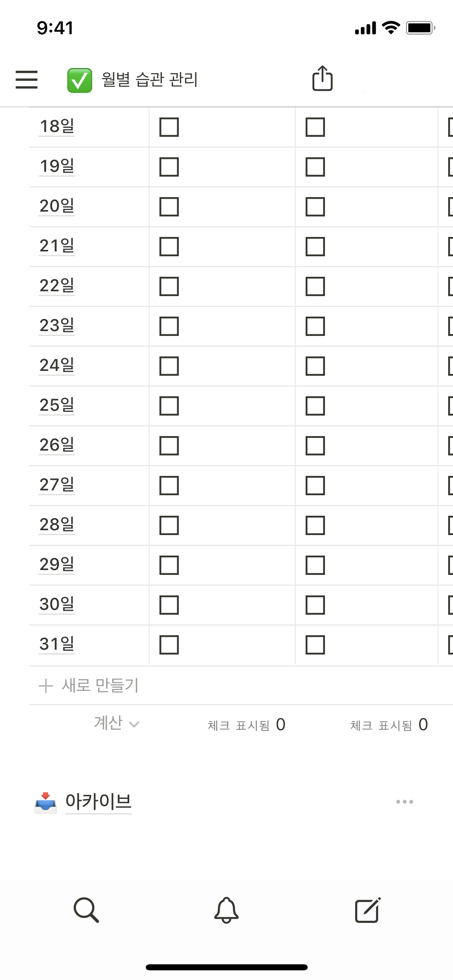
Task: Tap the Archive inbox tray icon
Action: click(46, 802)
